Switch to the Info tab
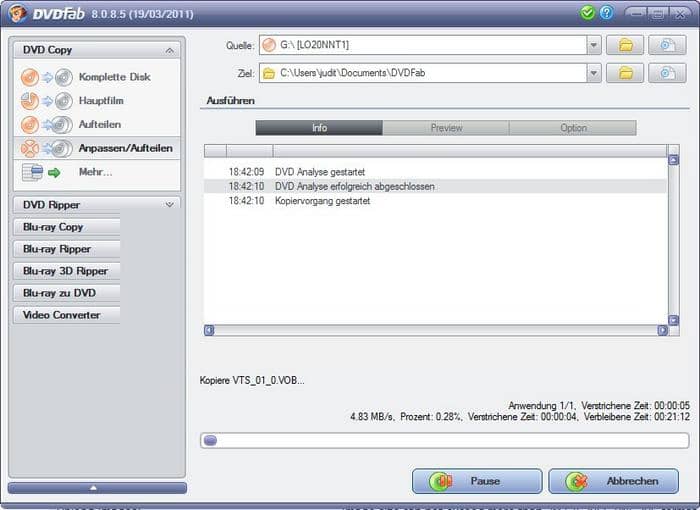This screenshot has width=700, height=510. (319, 128)
